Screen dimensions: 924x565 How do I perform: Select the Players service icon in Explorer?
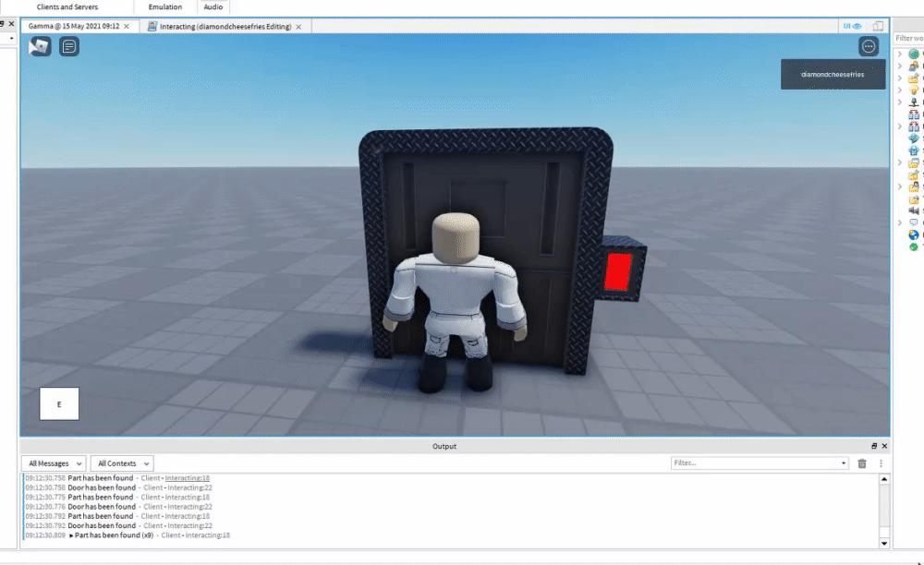[x=914, y=66]
